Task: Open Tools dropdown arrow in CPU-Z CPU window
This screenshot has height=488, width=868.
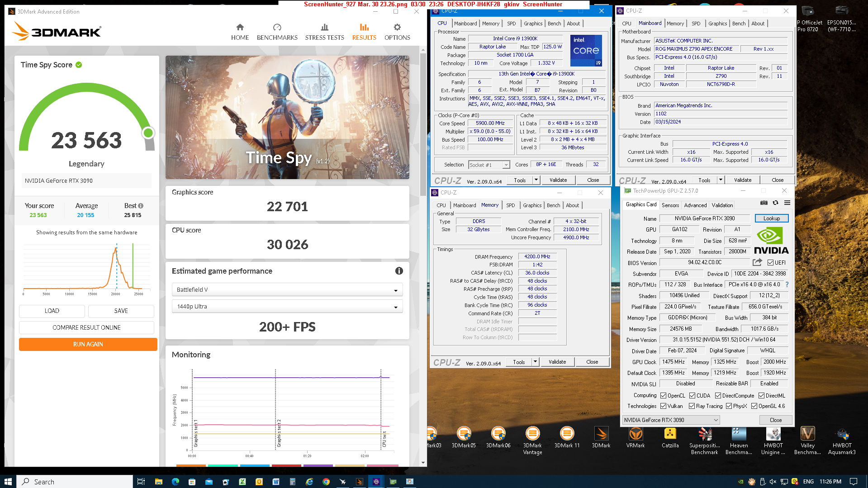Action: pyautogui.click(x=536, y=180)
